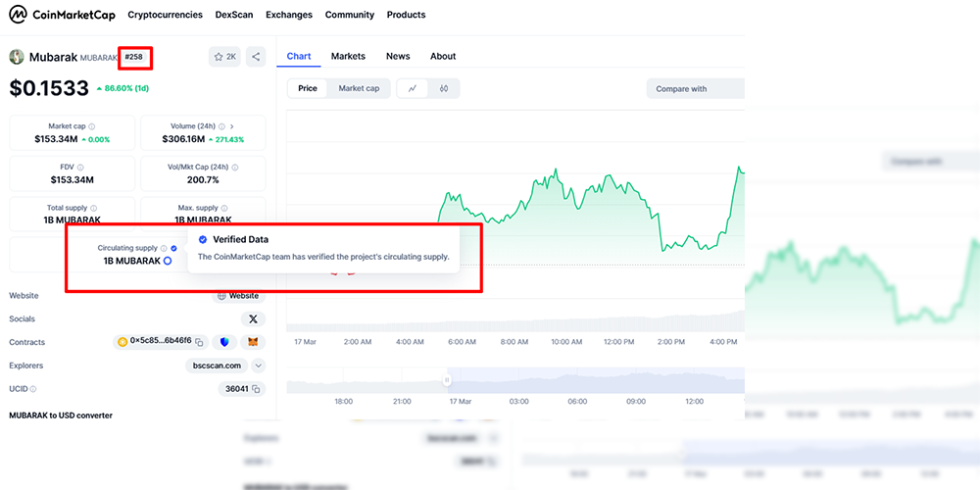Add token via the MetaMask fox icon
This screenshot has height=490, width=980.
pyautogui.click(x=253, y=342)
